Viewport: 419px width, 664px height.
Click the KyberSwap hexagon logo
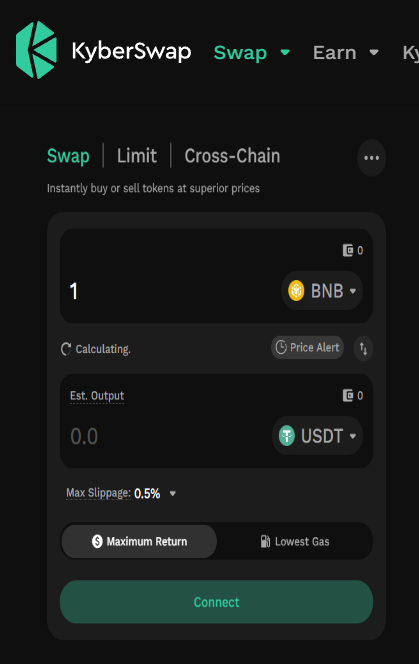(x=36, y=50)
